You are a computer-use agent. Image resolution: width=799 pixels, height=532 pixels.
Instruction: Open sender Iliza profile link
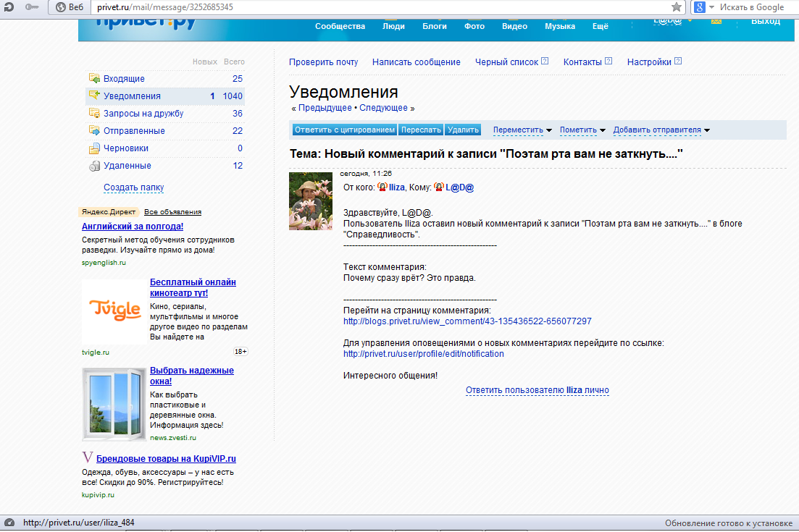coord(396,187)
